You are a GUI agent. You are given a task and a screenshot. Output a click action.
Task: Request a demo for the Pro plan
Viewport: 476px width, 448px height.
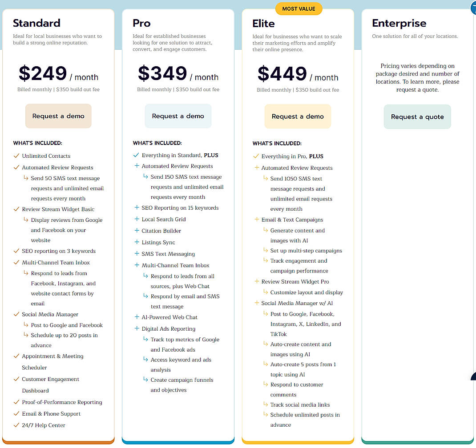pyautogui.click(x=178, y=116)
